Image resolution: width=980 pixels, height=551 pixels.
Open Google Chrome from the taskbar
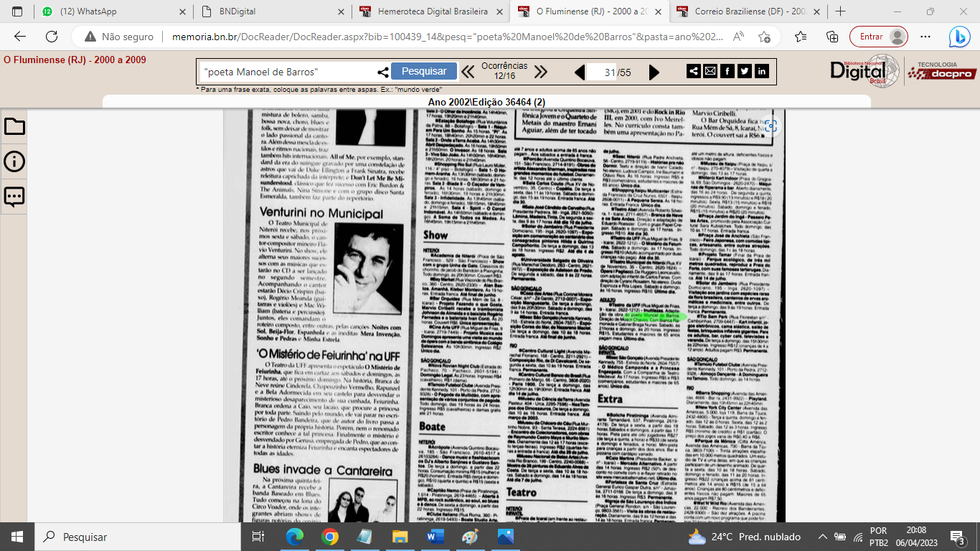click(x=330, y=537)
